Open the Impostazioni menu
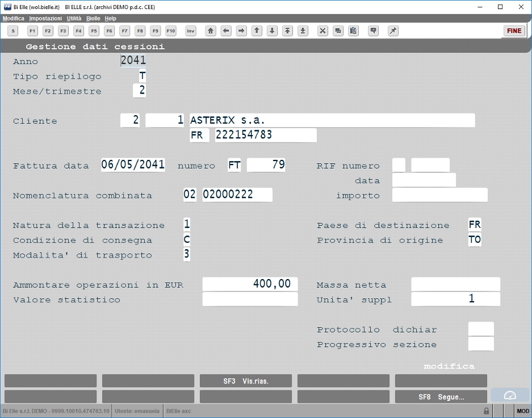 [45, 18]
